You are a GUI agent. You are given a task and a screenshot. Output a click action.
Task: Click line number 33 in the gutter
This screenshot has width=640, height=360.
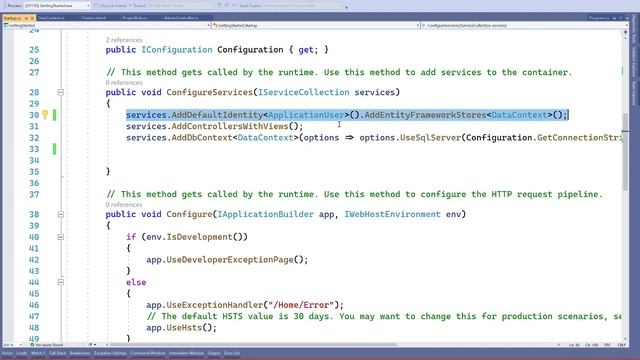[x=34, y=149]
